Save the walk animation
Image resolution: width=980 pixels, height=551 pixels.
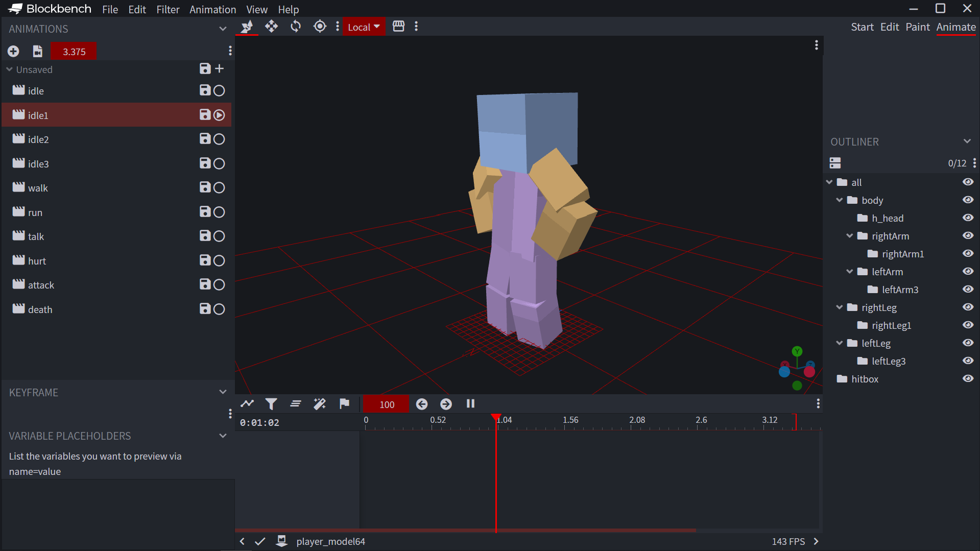click(x=205, y=187)
